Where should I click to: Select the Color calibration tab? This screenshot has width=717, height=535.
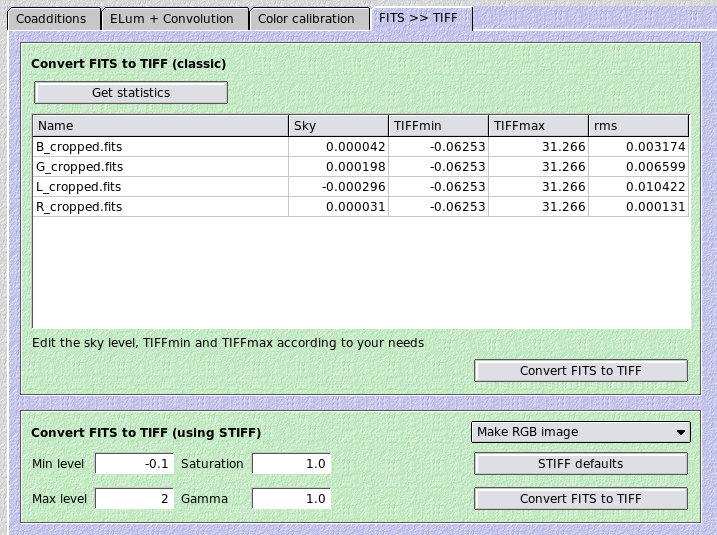(306, 18)
